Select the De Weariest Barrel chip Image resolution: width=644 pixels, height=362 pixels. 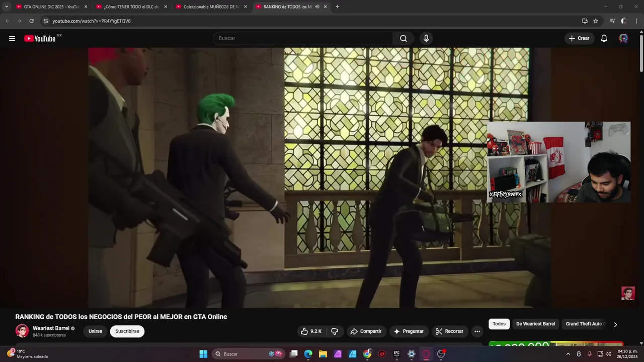535,324
